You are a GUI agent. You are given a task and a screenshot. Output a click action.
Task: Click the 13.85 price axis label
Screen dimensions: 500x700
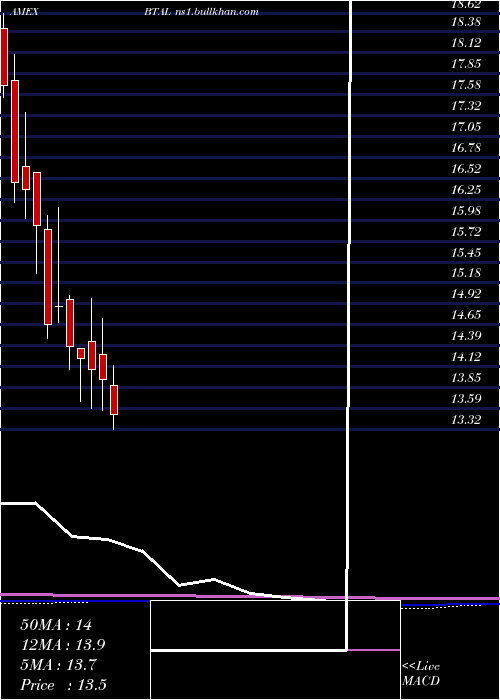466,378
